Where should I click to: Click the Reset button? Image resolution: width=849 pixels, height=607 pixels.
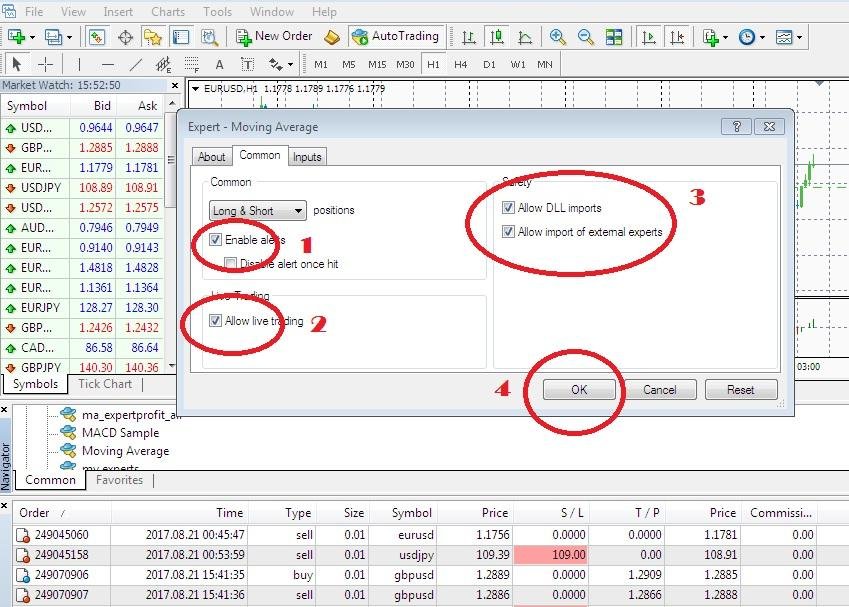(x=741, y=390)
